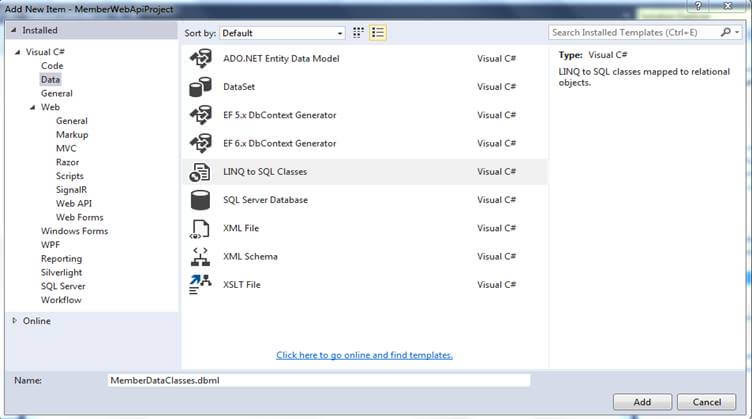Select the Data category
This screenshot has height=419, width=752.
click(x=50, y=80)
